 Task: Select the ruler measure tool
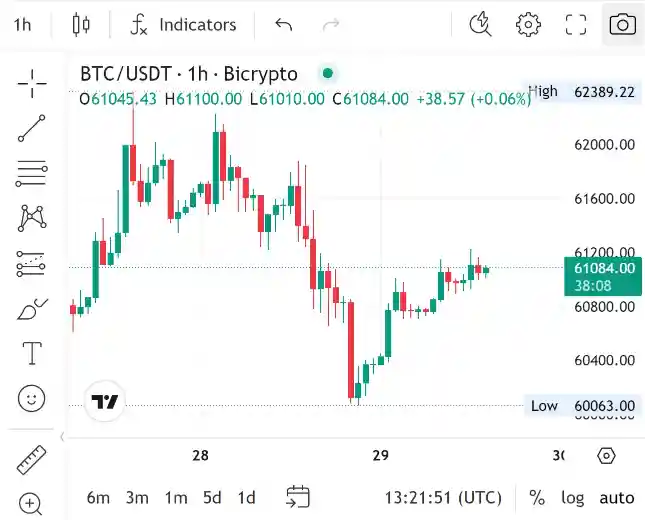[32, 460]
